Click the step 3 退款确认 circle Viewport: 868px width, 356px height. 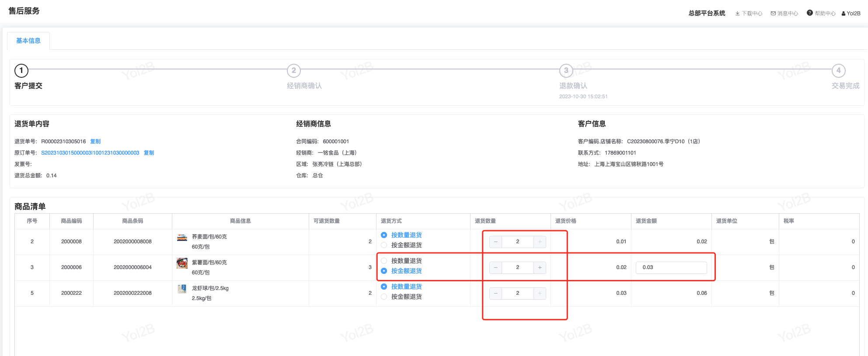click(x=566, y=70)
